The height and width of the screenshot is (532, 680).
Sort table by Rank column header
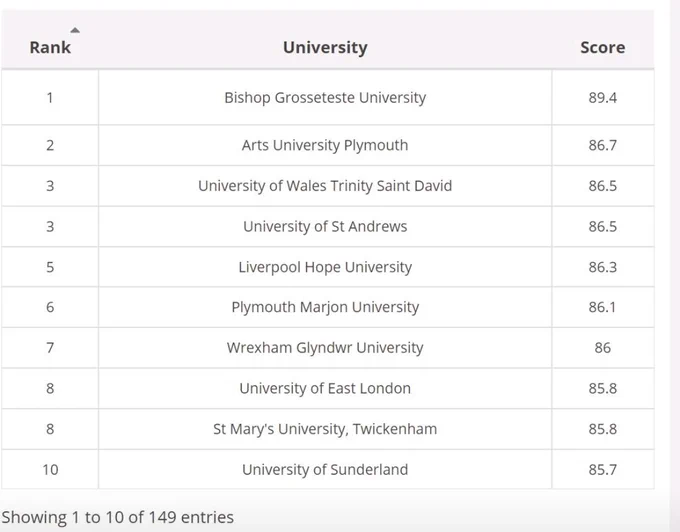tap(50, 47)
